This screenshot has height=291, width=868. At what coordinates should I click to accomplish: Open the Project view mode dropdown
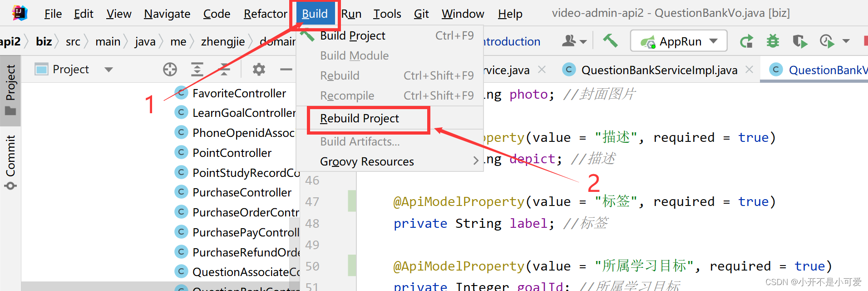(x=108, y=69)
